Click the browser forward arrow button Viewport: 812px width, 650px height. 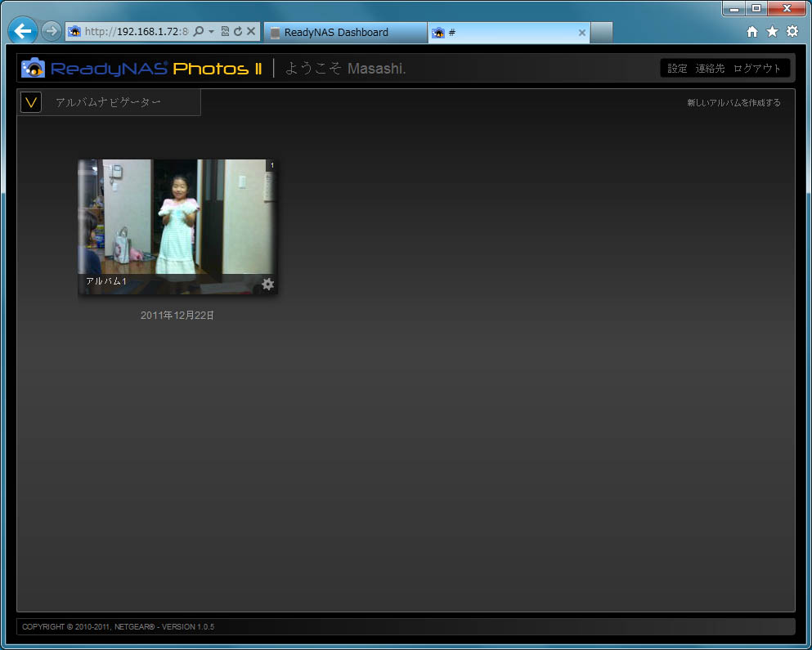click(51, 32)
